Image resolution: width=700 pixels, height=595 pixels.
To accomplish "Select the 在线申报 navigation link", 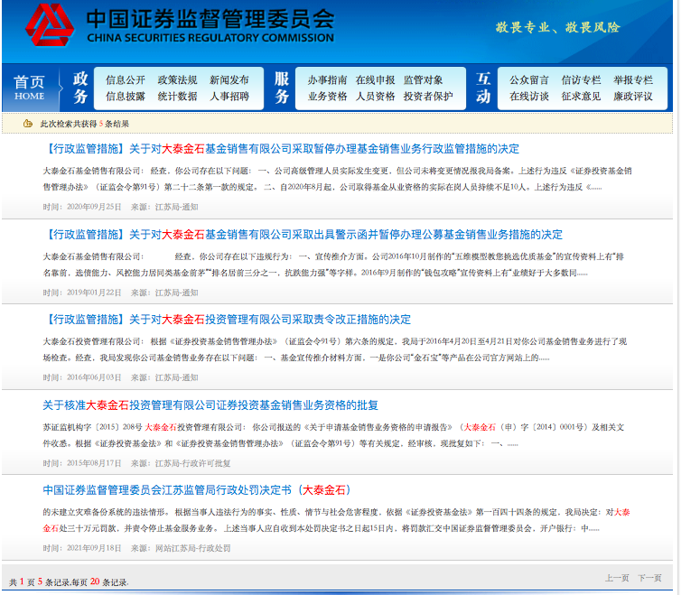I will 375,79.
